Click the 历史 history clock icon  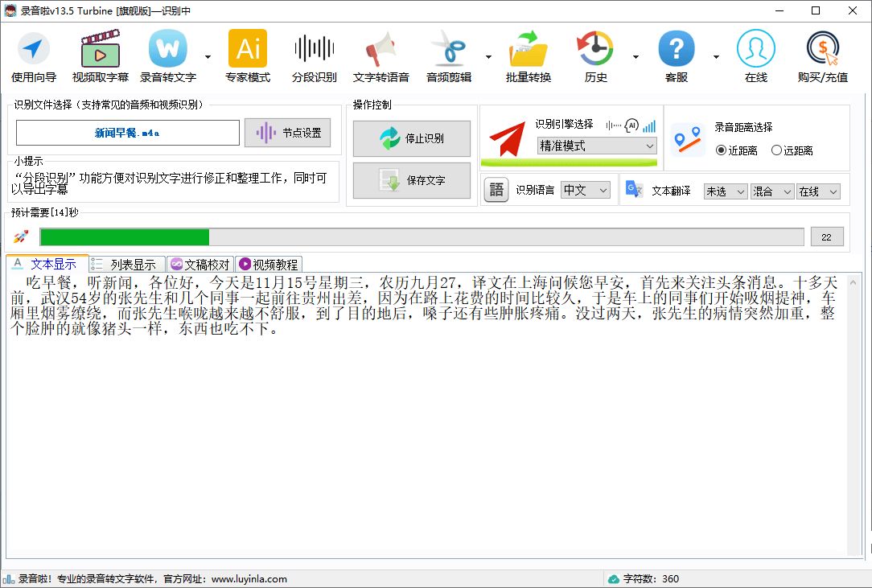pyautogui.click(x=595, y=50)
